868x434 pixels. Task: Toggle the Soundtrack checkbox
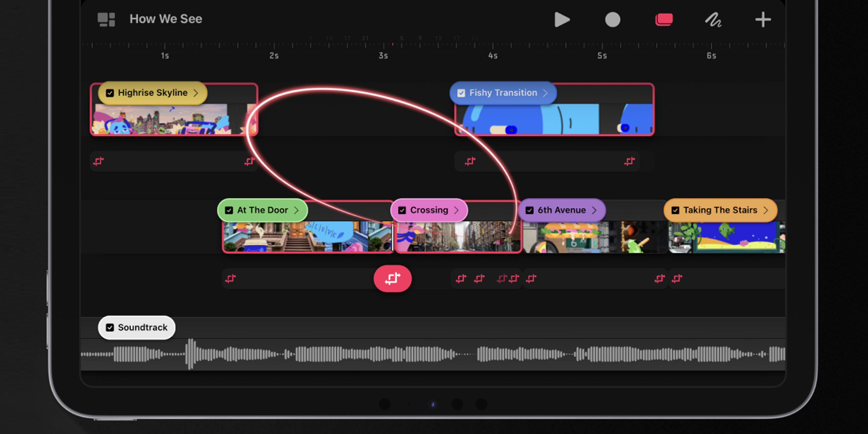110,328
